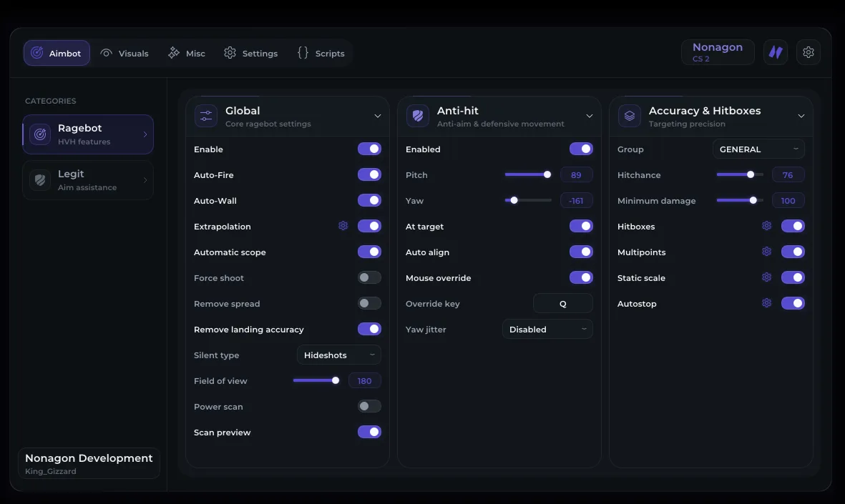Toggle the Hitboxes switch
The height and width of the screenshot is (504, 845).
click(793, 226)
